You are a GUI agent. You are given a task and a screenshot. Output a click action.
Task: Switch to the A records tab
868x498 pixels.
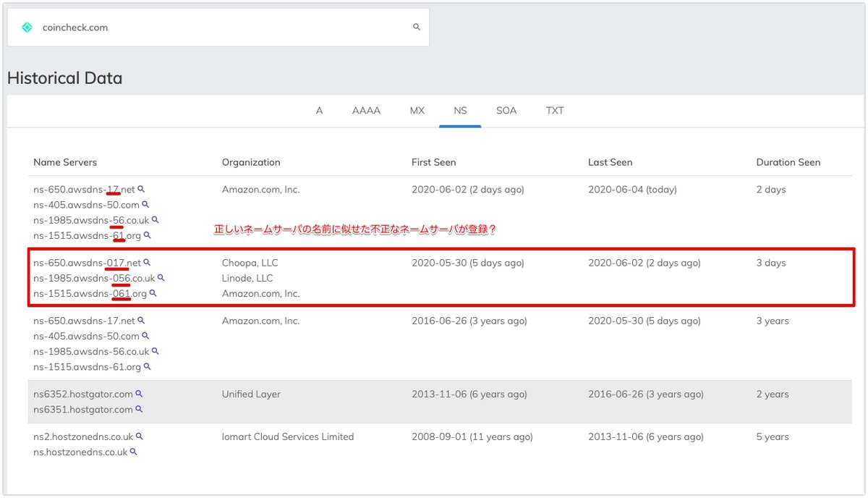(x=319, y=111)
